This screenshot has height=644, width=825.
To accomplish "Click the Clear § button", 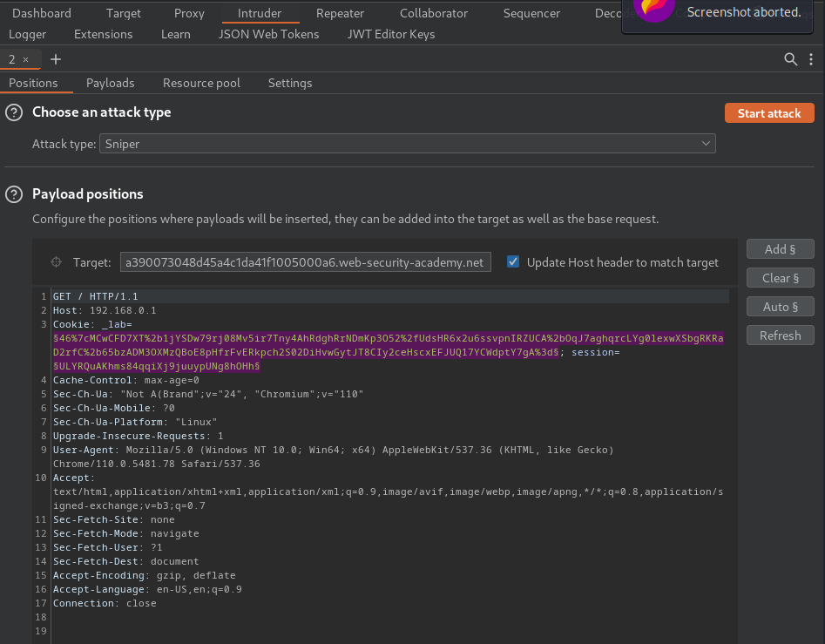I will pyautogui.click(x=781, y=278).
